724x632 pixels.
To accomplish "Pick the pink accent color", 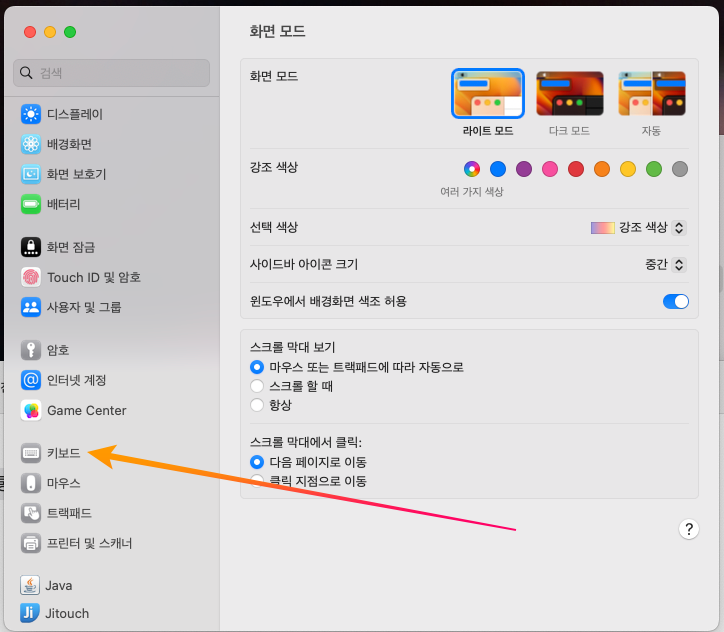I will tap(550, 169).
